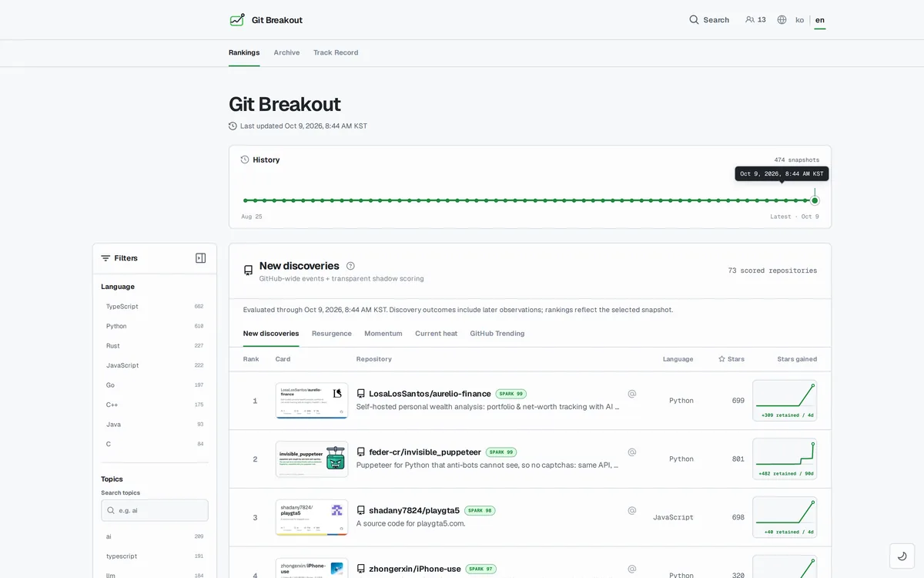Click the playgta5 card thumbnail
The image size is (924, 578).
312,518
